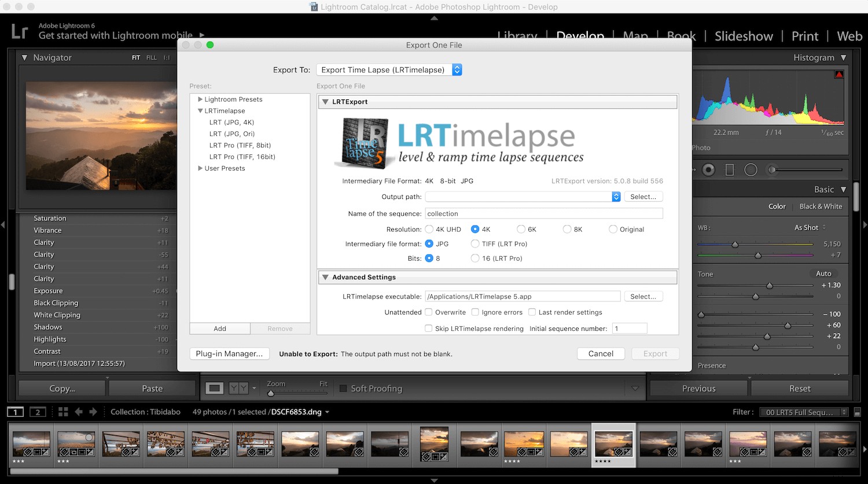
Task: Toggle the highlight clipping warning on the histogram
Action: 840,74
